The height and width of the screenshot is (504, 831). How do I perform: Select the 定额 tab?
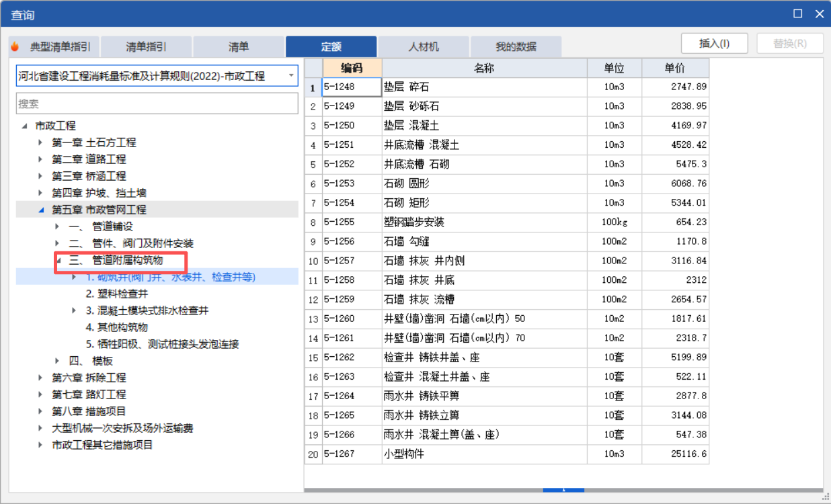click(331, 46)
